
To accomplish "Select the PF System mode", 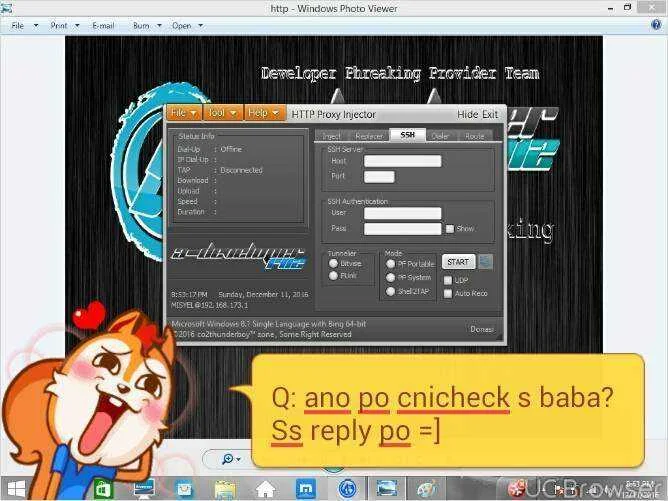I will 390,277.
